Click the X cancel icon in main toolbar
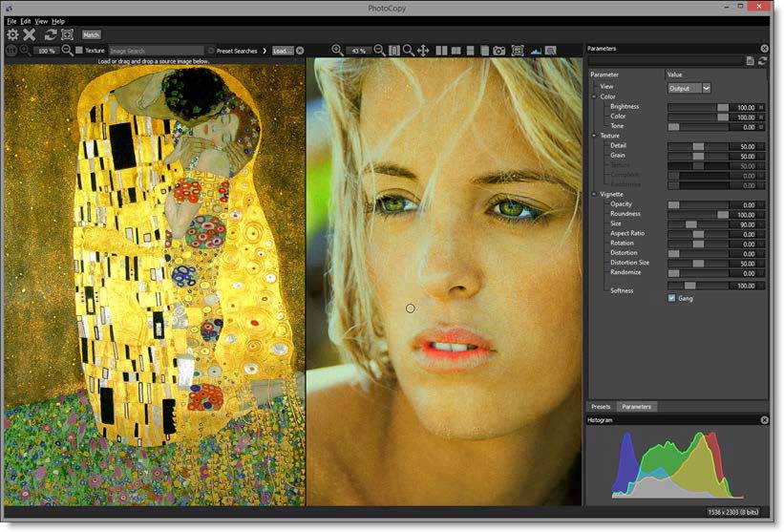784x532 pixels. pyautogui.click(x=30, y=34)
